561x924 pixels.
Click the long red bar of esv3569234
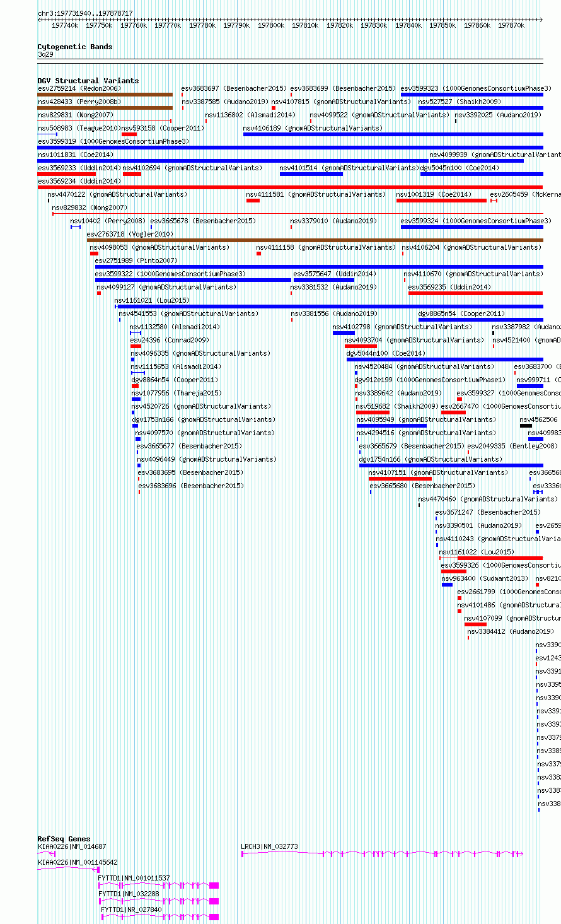290,187
